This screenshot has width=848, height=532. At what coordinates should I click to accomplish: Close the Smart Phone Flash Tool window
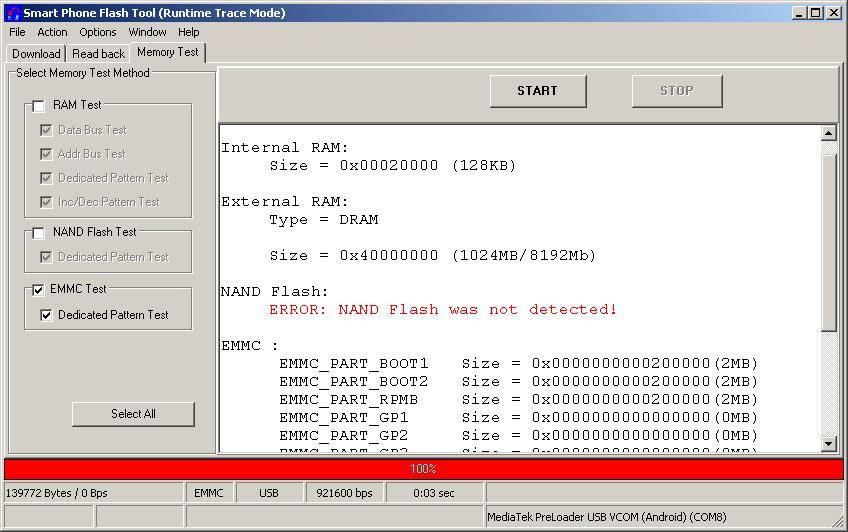point(834,13)
